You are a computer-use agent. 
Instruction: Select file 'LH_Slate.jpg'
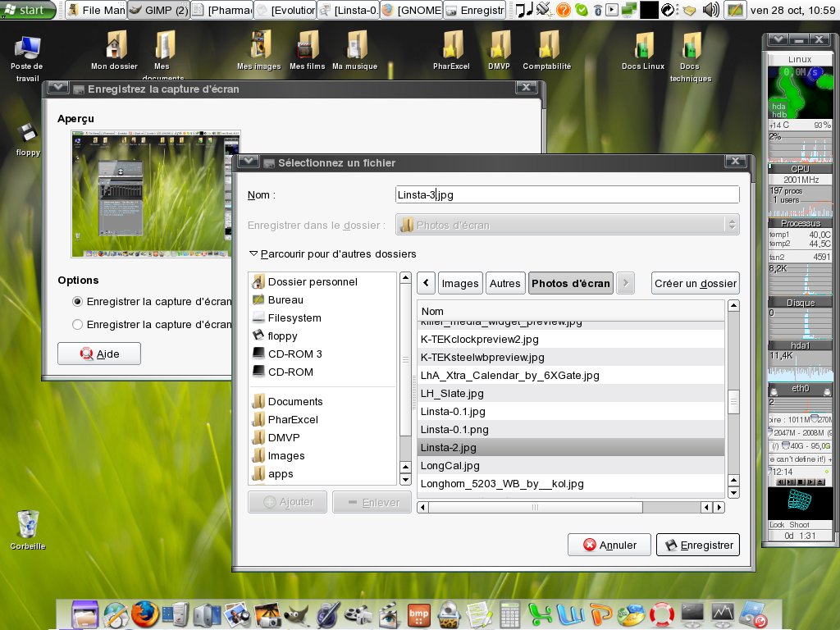pyautogui.click(x=571, y=393)
